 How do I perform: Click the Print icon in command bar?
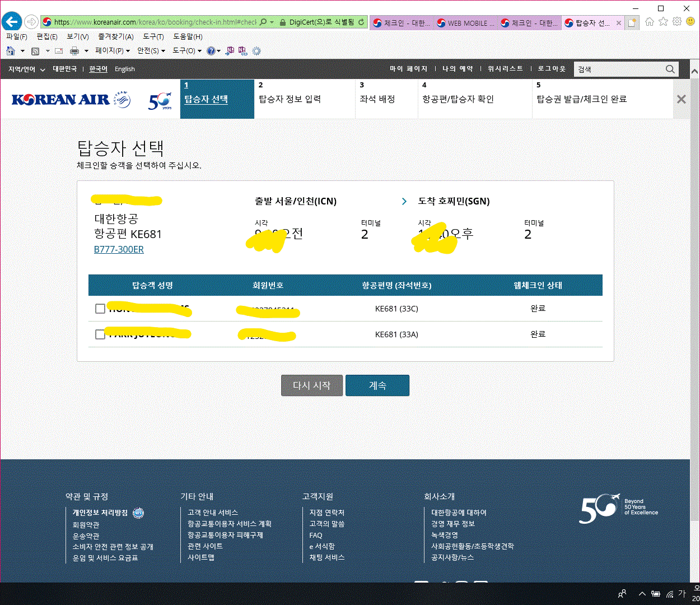click(x=74, y=51)
